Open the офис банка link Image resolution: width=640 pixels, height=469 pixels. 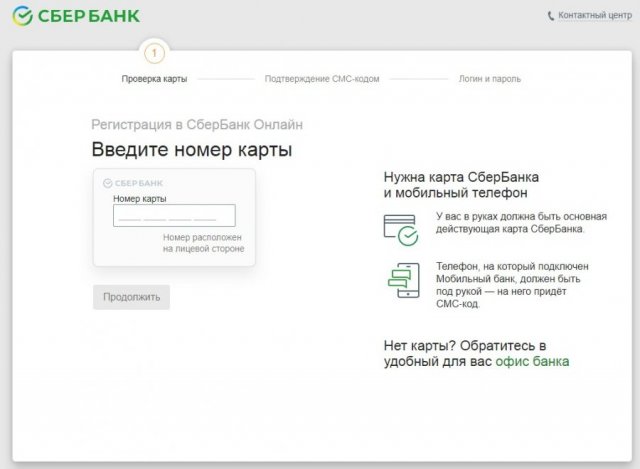point(532,362)
